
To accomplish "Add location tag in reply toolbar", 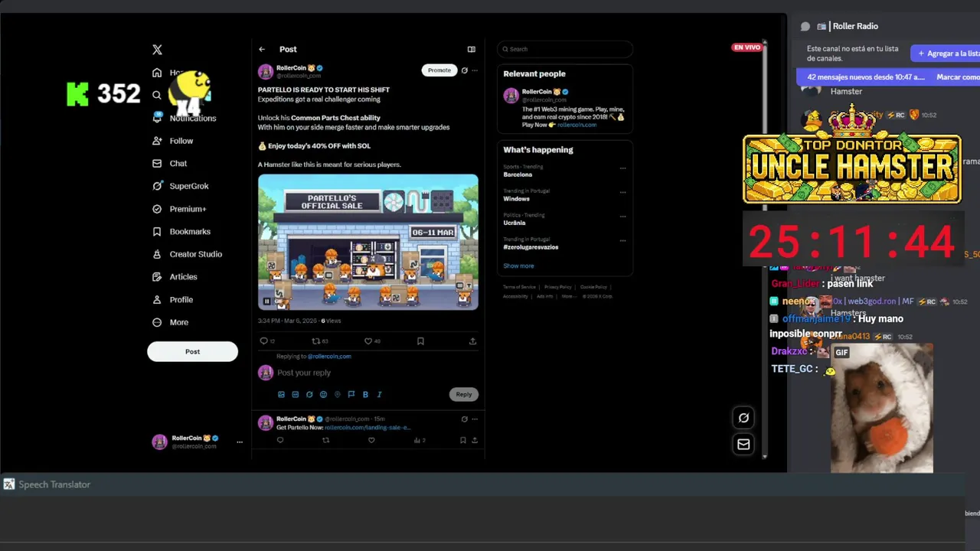I will tap(337, 395).
